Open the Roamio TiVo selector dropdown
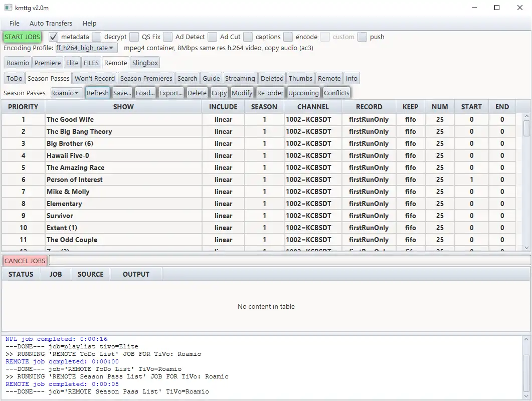Image resolution: width=532 pixels, height=401 pixels. click(x=67, y=93)
